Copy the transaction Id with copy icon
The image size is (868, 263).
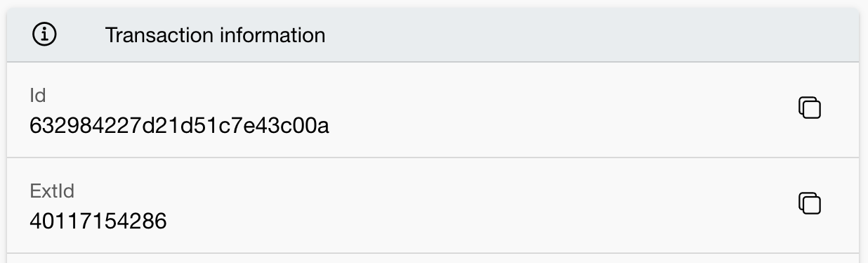(x=810, y=108)
